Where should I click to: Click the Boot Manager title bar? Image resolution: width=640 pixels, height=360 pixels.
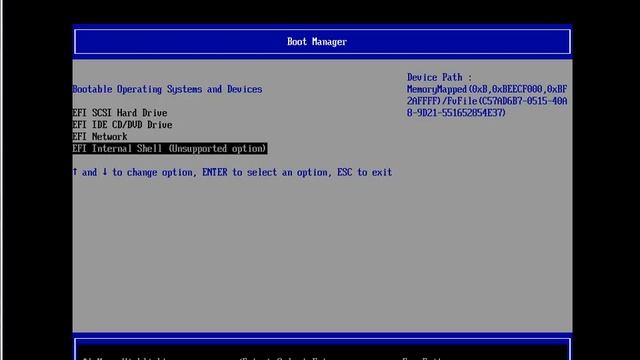(x=322, y=42)
